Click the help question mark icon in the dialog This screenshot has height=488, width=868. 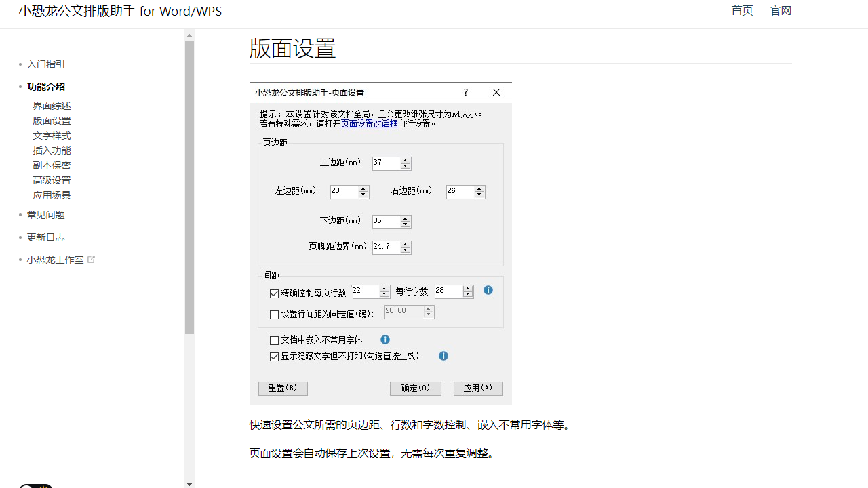(x=465, y=92)
